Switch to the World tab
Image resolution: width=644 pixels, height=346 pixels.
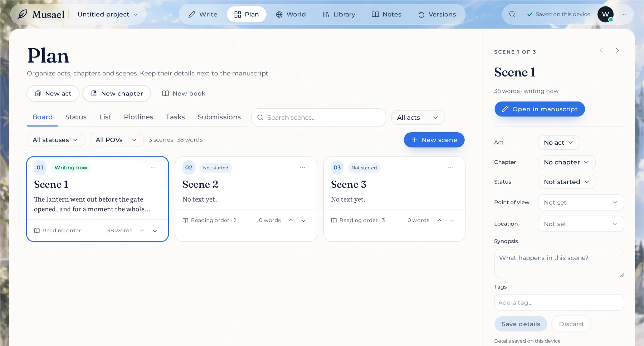click(x=291, y=14)
